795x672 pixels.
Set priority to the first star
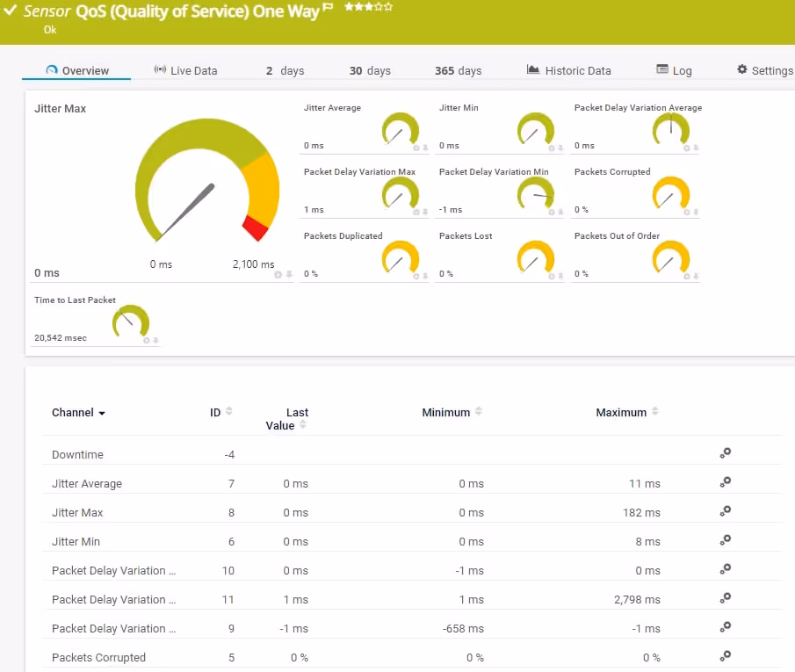coord(350,7)
